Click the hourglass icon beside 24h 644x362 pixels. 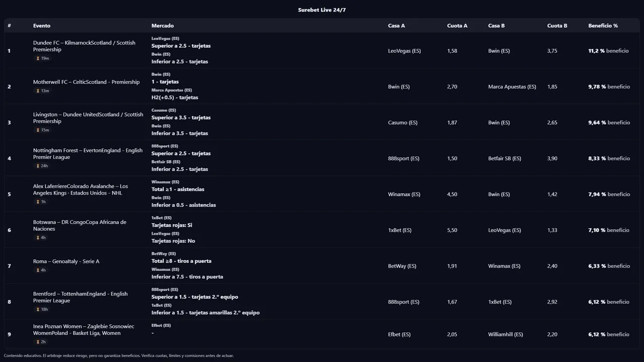[x=38, y=166]
